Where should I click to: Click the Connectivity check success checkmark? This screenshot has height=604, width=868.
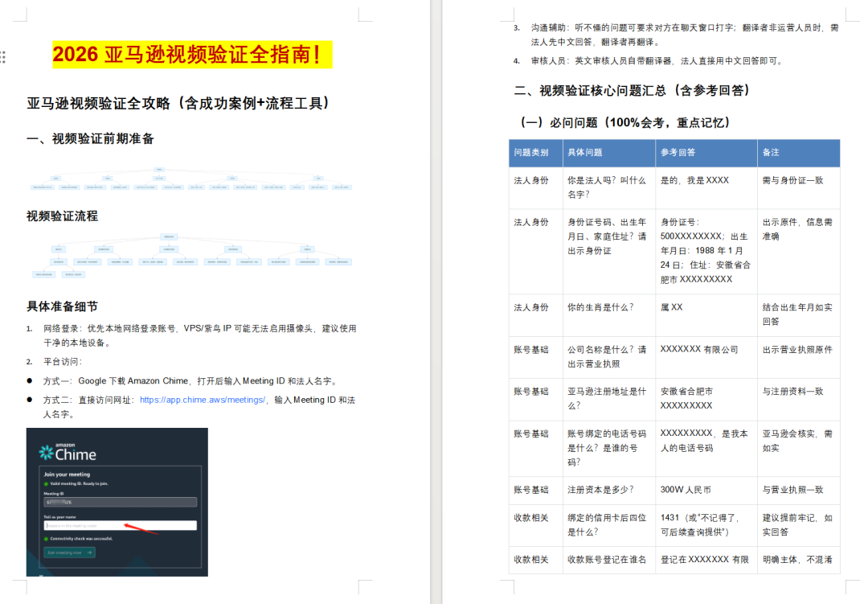pos(46,539)
